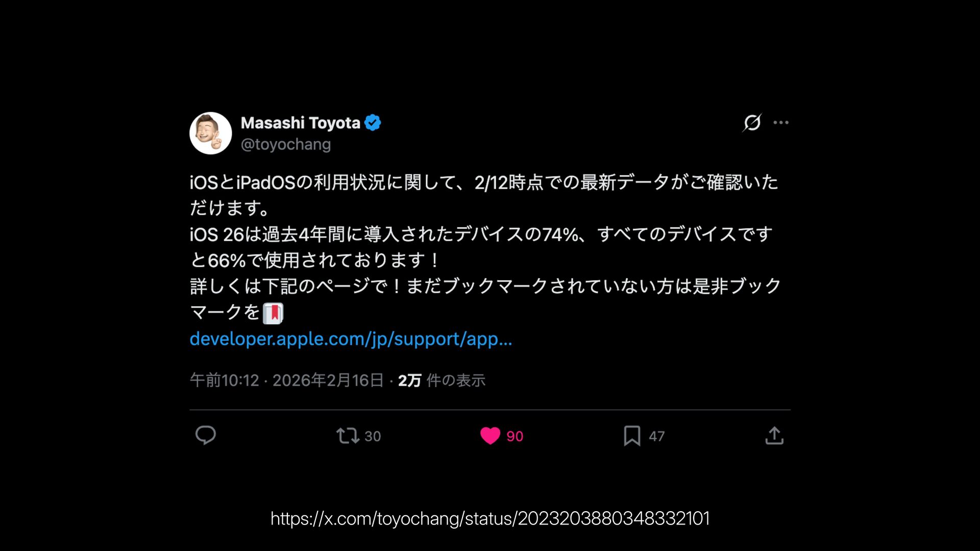Click the bookmark count 47
The image size is (980, 551).
coord(657,436)
